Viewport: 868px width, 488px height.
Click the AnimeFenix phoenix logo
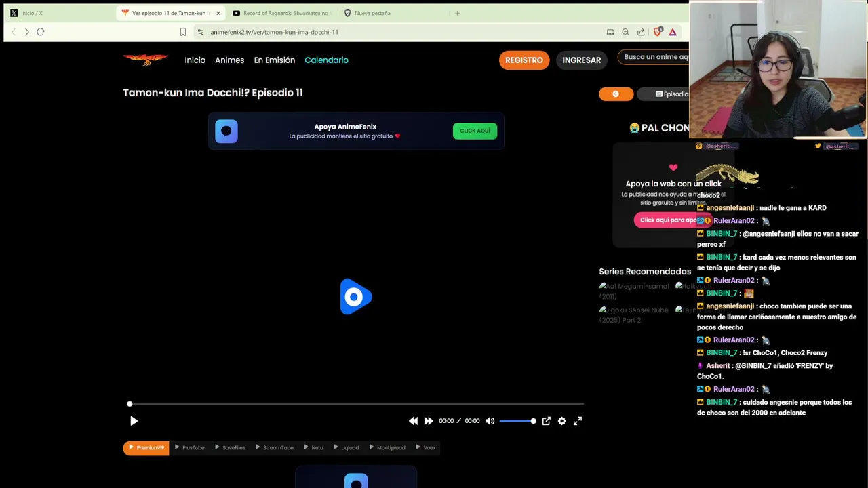click(x=146, y=60)
